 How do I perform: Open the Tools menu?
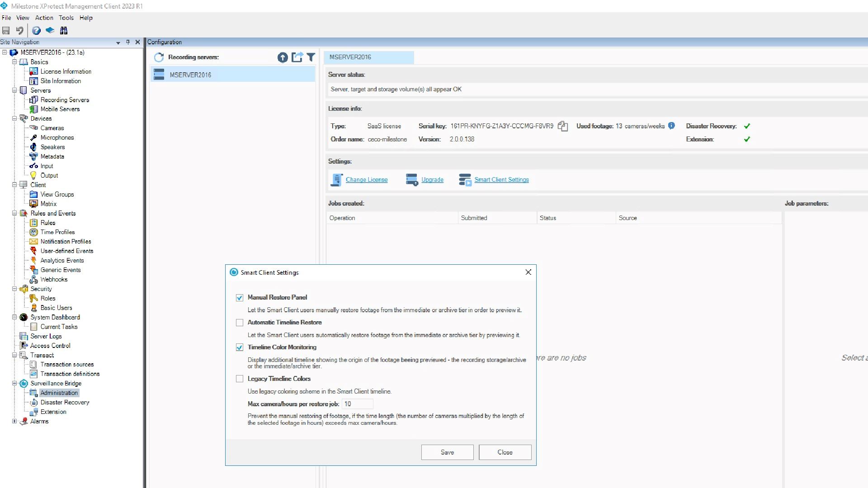(66, 18)
